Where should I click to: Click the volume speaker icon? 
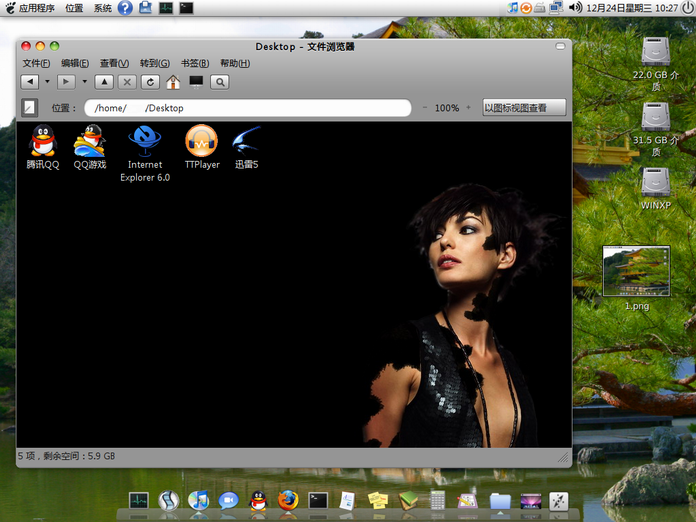pyautogui.click(x=575, y=8)
